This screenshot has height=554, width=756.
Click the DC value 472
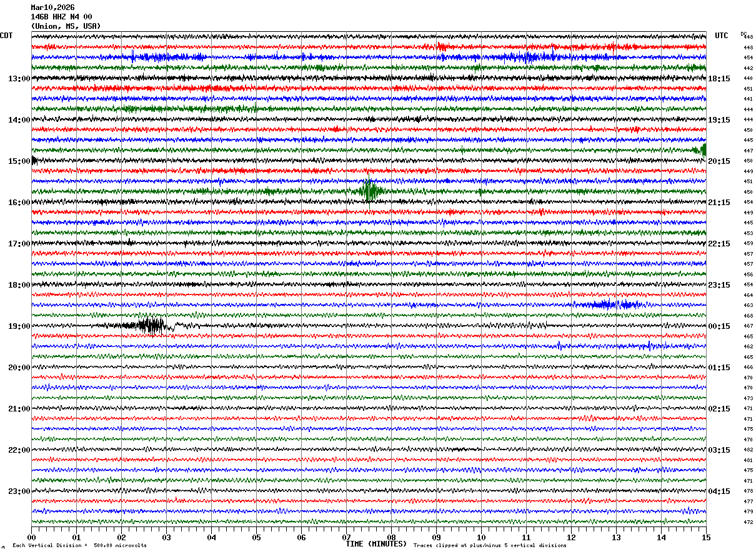click(748, 522)
